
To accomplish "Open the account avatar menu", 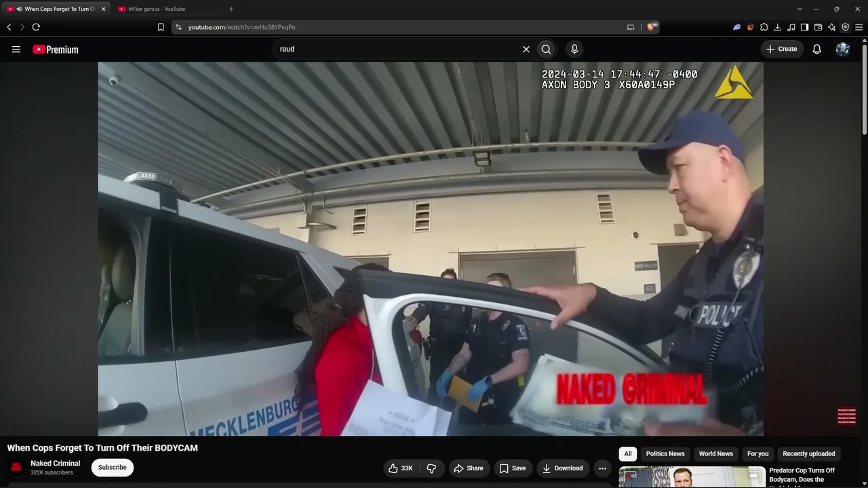I will pos(843,49).
